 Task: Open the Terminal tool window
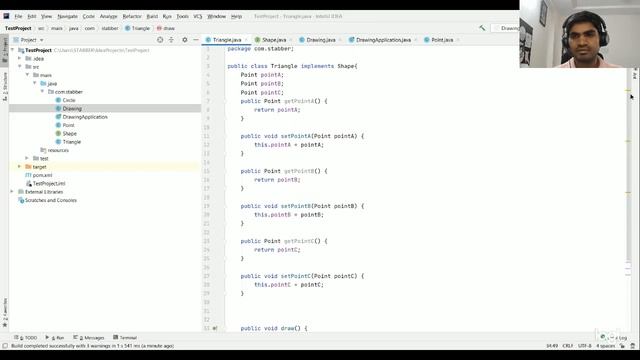(x=126, y=338)
